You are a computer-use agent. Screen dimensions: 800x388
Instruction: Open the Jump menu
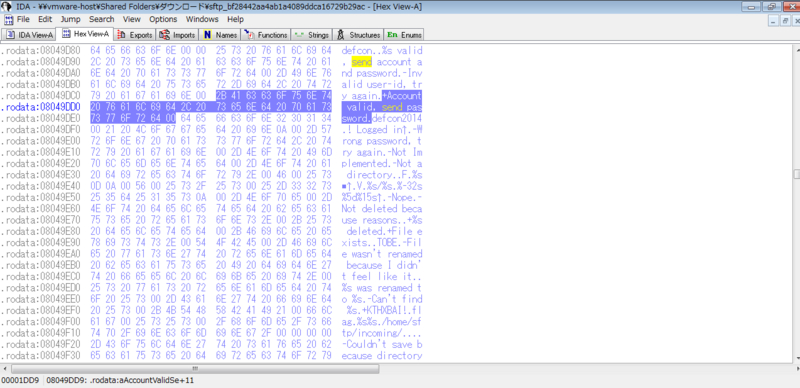click(x=70, y=19)
